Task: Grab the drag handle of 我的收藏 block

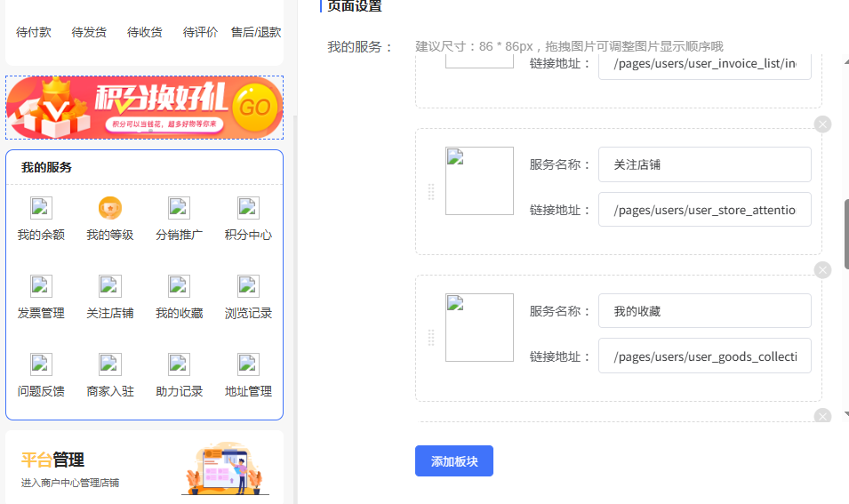Action: click(431, 338)
